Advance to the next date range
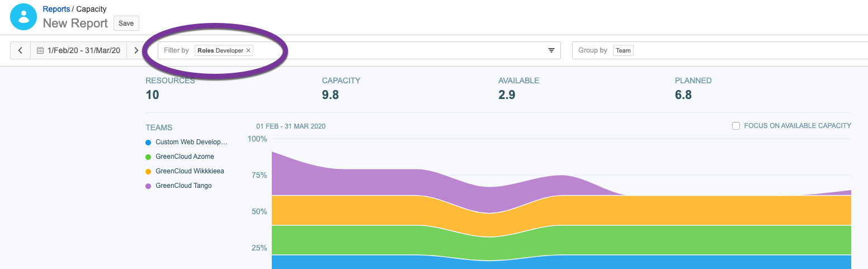The image size is (868, 269). (x=136, y=50)
